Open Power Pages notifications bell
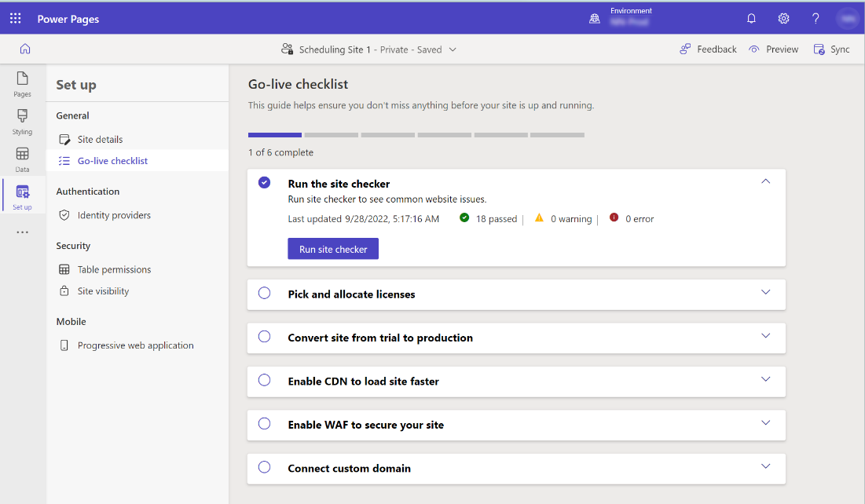 click(x=751, y=18)
